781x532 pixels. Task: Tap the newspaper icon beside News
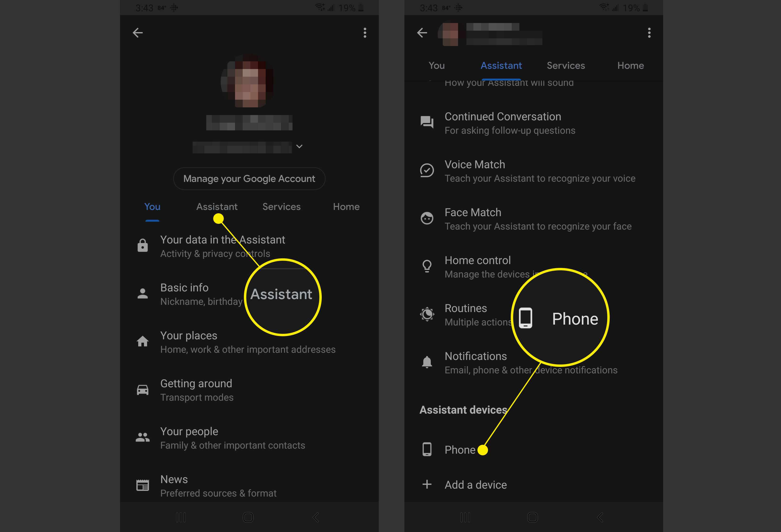tap(143, 485)
